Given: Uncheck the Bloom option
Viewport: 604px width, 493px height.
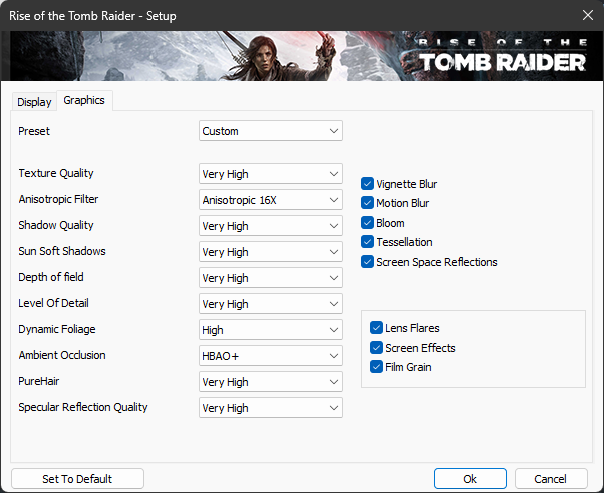Looking at the screenshot, I should coord(367,223).
